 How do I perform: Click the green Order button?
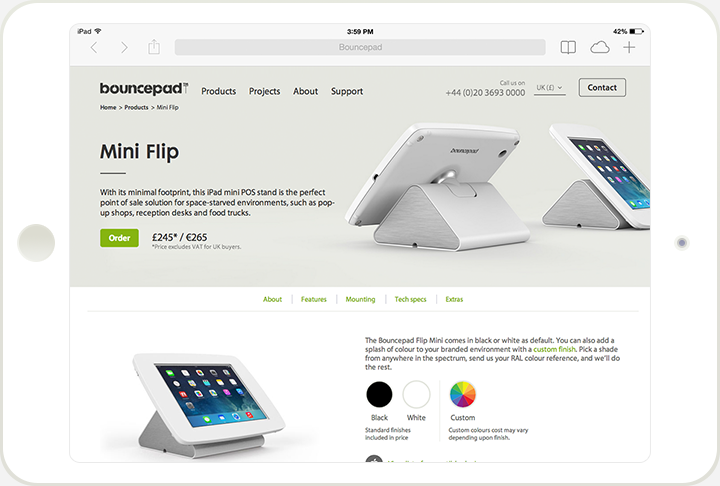119,238
